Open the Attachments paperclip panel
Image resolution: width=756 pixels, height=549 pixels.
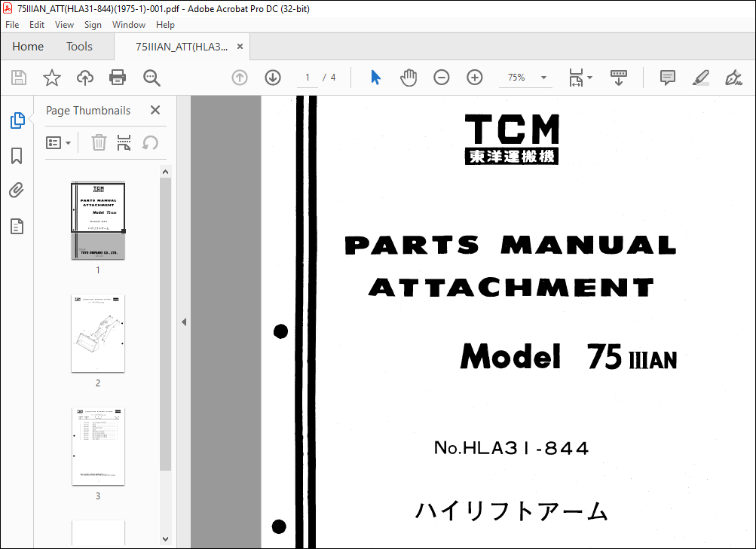pyautogui.click(x=17, y=191)
